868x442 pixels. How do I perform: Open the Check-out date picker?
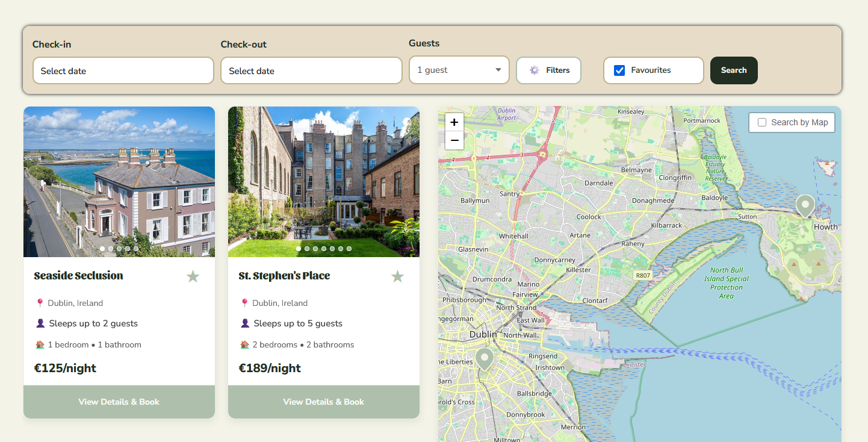coord(311,70)
